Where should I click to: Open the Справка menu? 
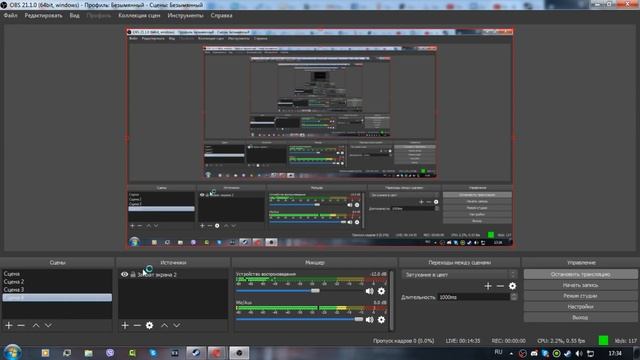222,16
